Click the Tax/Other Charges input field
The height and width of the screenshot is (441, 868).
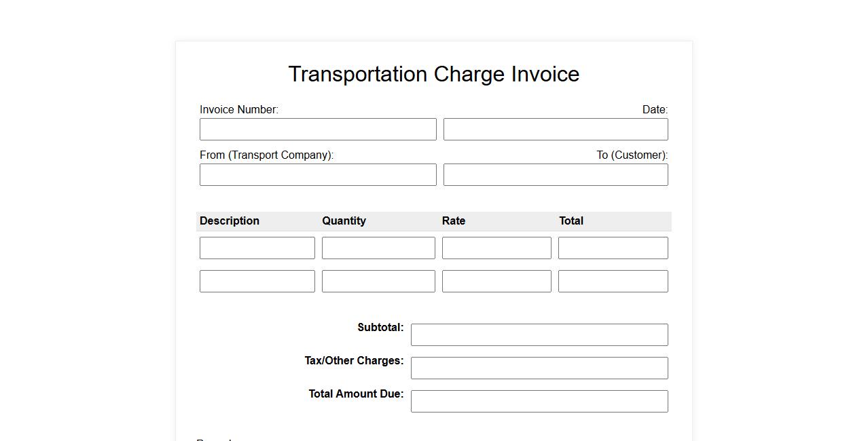pos(539,368)
